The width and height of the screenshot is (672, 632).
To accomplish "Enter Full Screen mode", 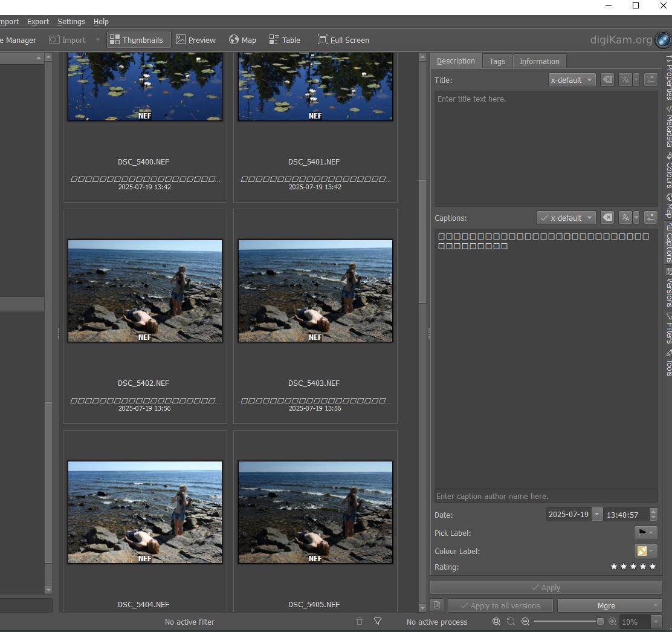I will 343,40.
